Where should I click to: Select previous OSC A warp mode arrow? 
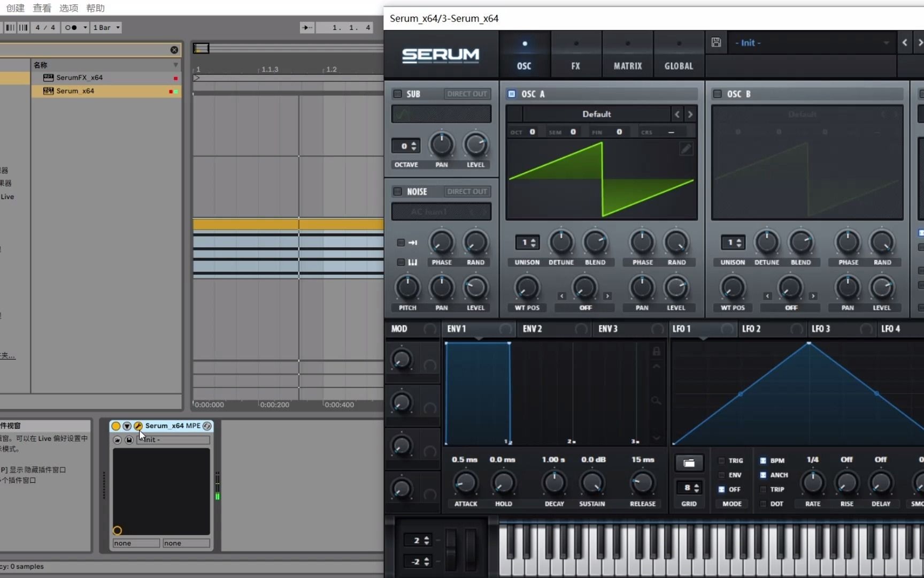pos(561,296)
